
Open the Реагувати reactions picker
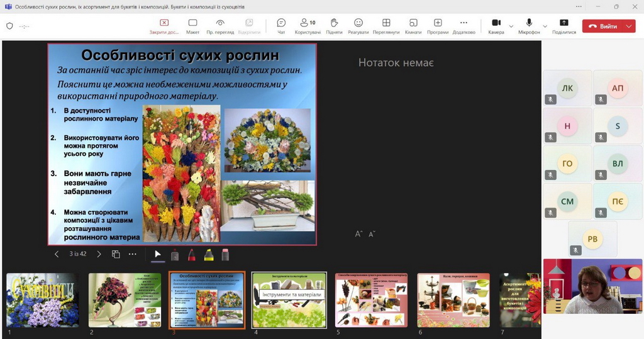(x=358, y=26)
